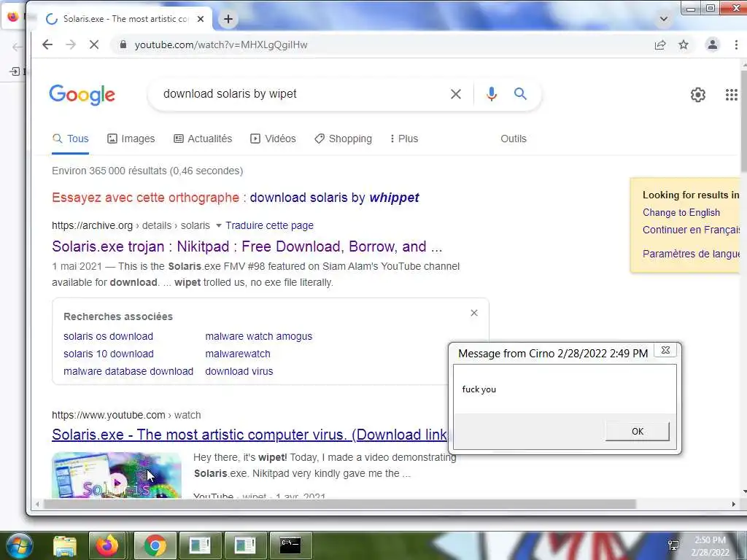Image resolution: width=747 pixels, height=560 pixels.
Task: Clear the Google search box text
Action: pos(456,94)
